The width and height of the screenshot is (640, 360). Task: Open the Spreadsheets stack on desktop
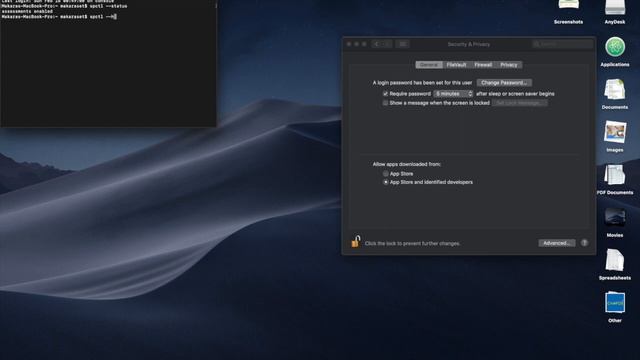pyautogui.click(x=615, y=260)
